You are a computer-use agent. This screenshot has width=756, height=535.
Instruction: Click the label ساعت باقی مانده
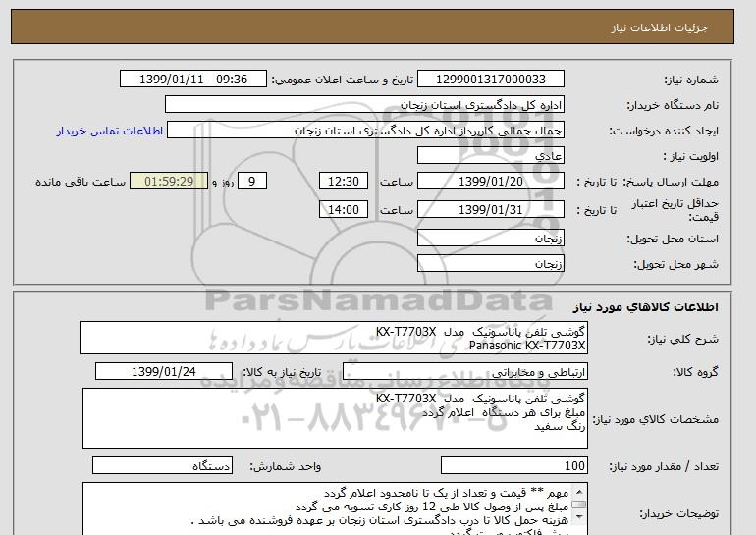pos(81,182)
